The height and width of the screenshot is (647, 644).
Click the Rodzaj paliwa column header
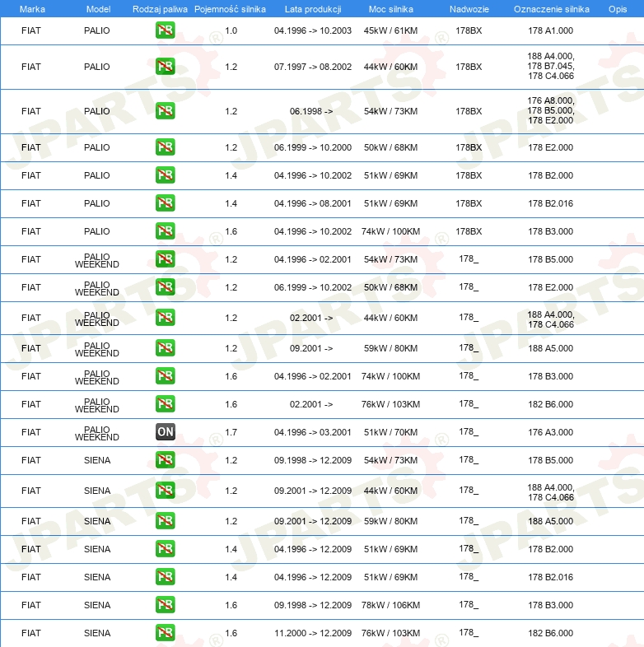coord(160,9)
